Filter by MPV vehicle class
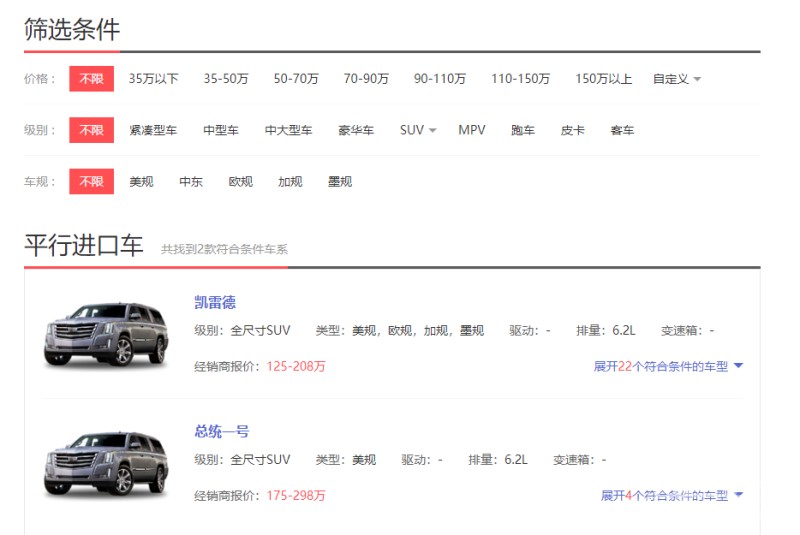 tap(472, 130)
